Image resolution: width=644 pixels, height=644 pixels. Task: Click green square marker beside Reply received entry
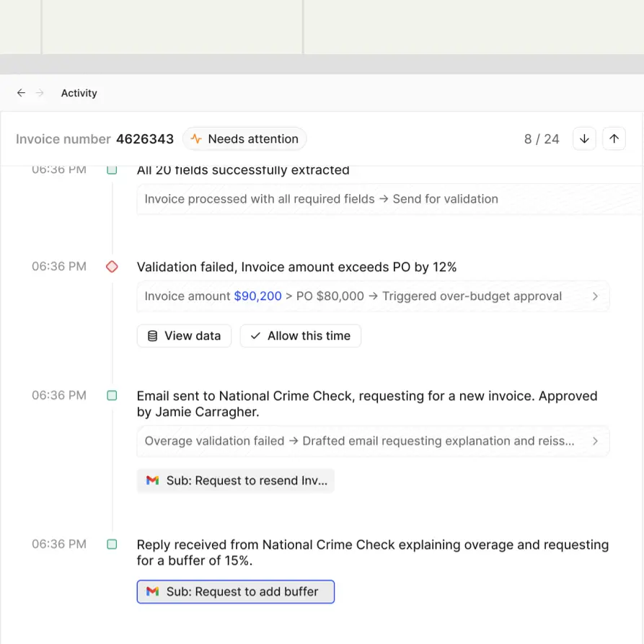pos(112,544)
